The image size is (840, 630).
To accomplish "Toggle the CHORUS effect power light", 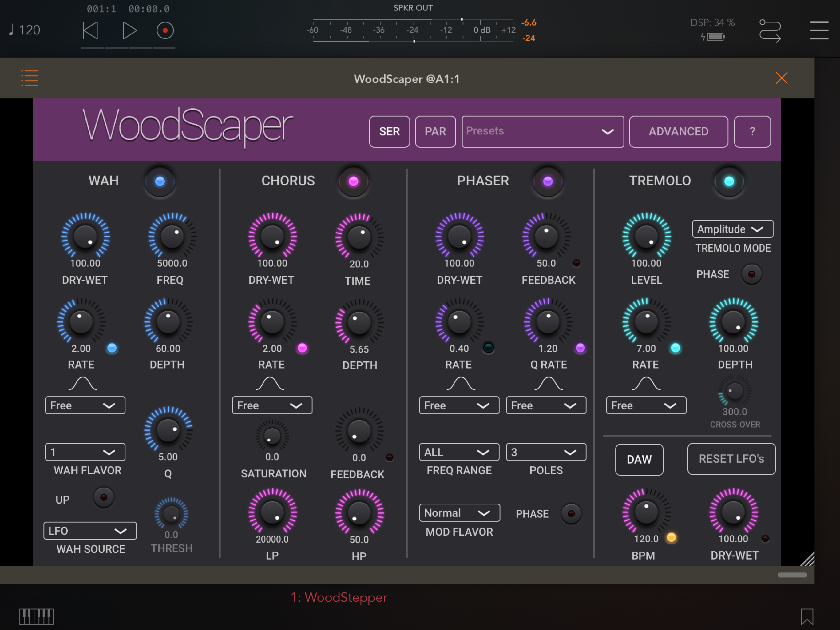I will coord(354,181).
